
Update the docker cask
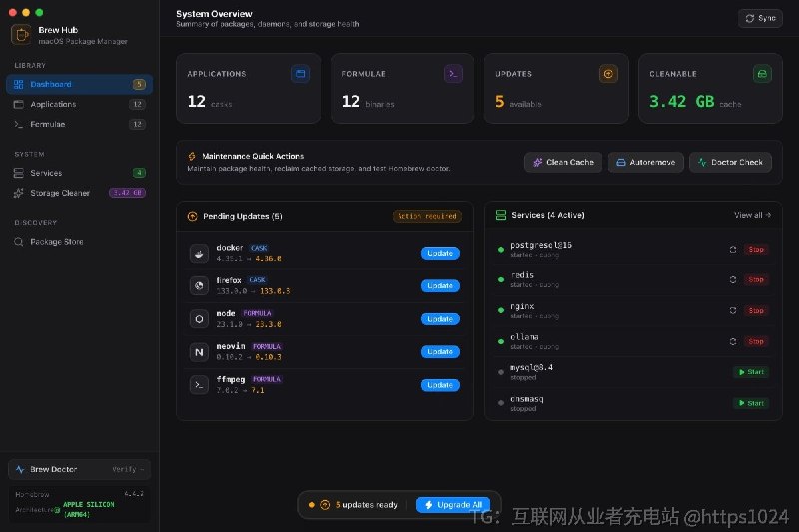click(440, 253)
